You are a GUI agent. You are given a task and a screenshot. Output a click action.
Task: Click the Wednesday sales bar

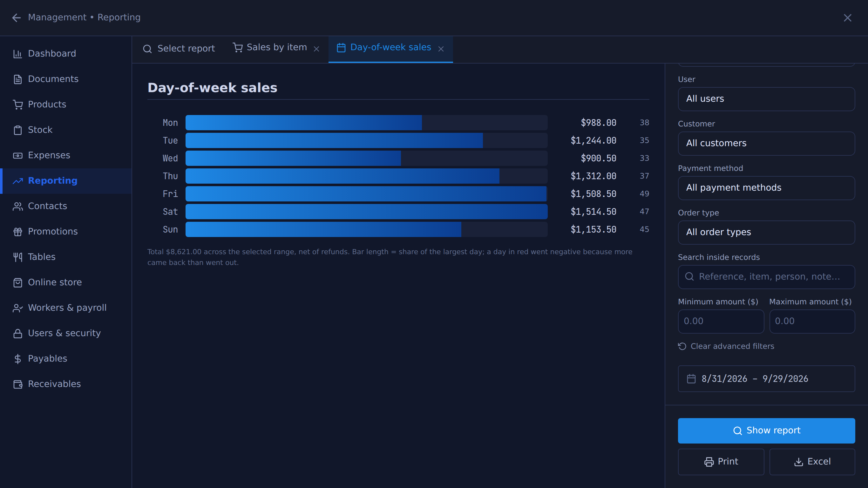(293, 159)
